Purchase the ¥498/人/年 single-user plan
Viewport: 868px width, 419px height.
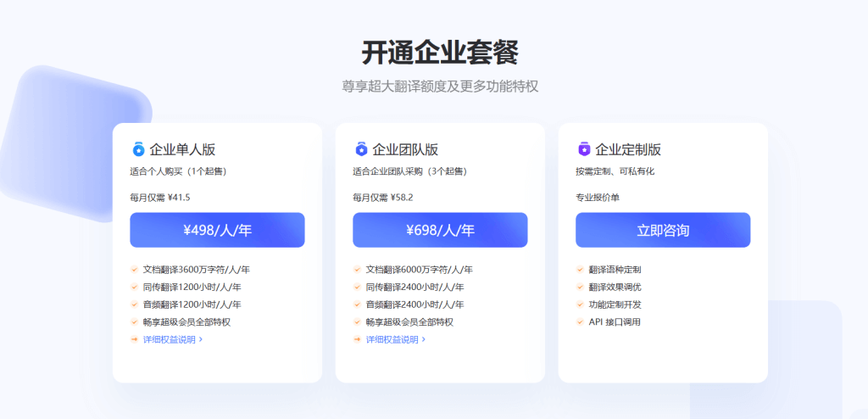[217, 230]
